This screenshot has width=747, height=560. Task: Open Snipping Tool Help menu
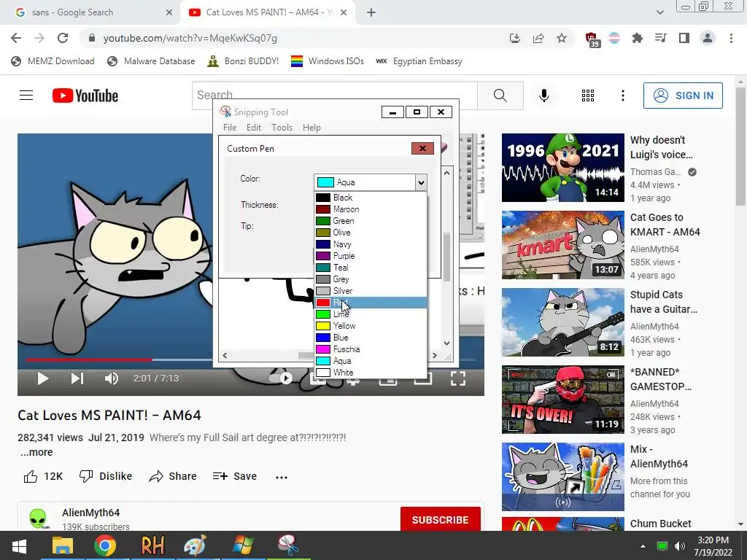[x=311, y=128]
